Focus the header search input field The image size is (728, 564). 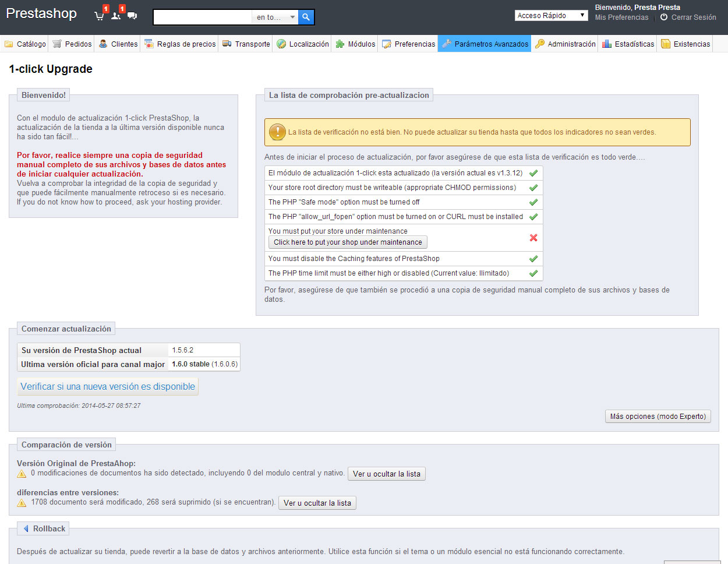point(203,17)
